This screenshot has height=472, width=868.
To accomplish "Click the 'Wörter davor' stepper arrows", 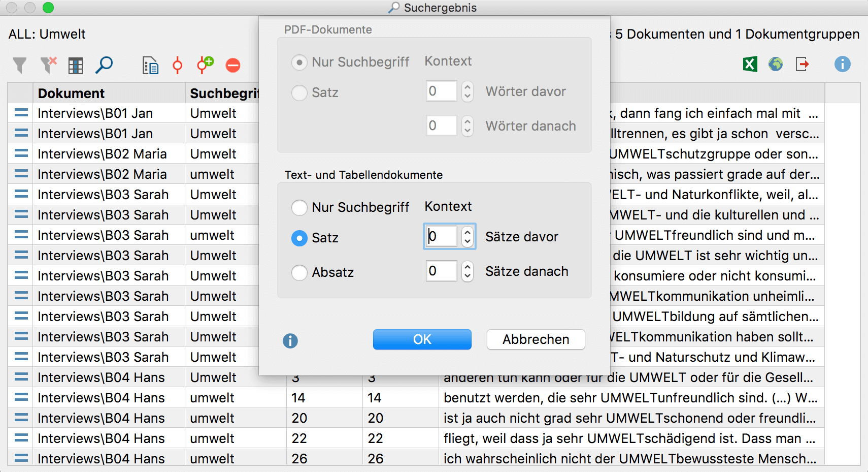I will 468,91.
